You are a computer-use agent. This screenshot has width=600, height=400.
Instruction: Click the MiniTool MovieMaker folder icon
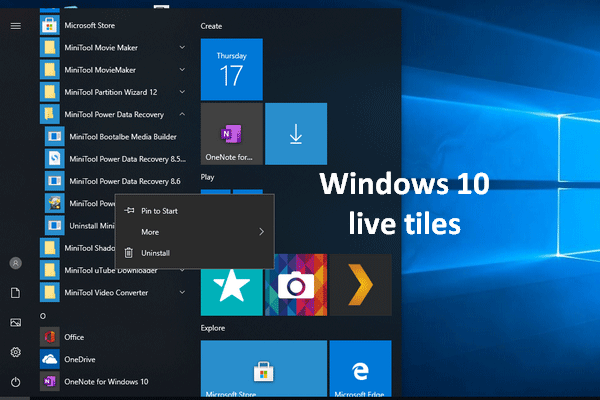50,70
